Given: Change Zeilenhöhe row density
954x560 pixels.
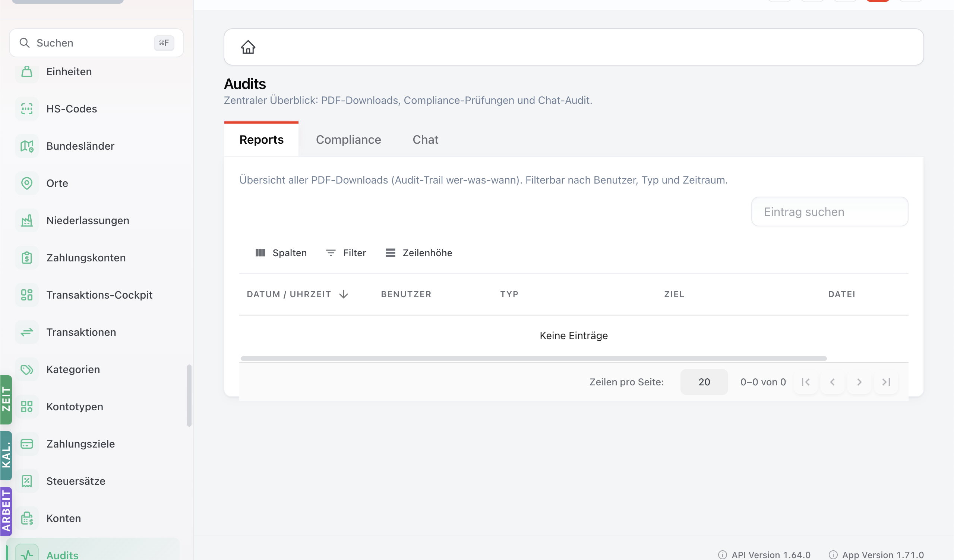Looking at the screenshot, I should tap(419, 253).
